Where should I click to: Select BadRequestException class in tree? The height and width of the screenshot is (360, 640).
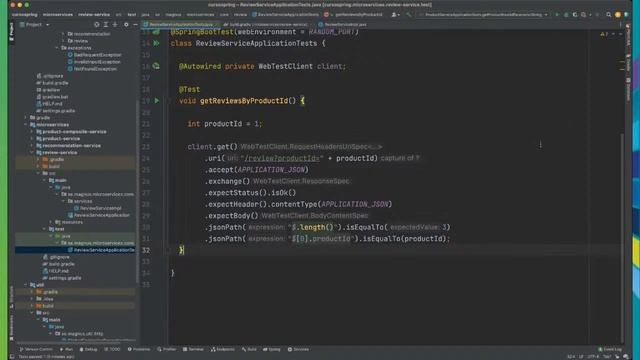point(94,55)
